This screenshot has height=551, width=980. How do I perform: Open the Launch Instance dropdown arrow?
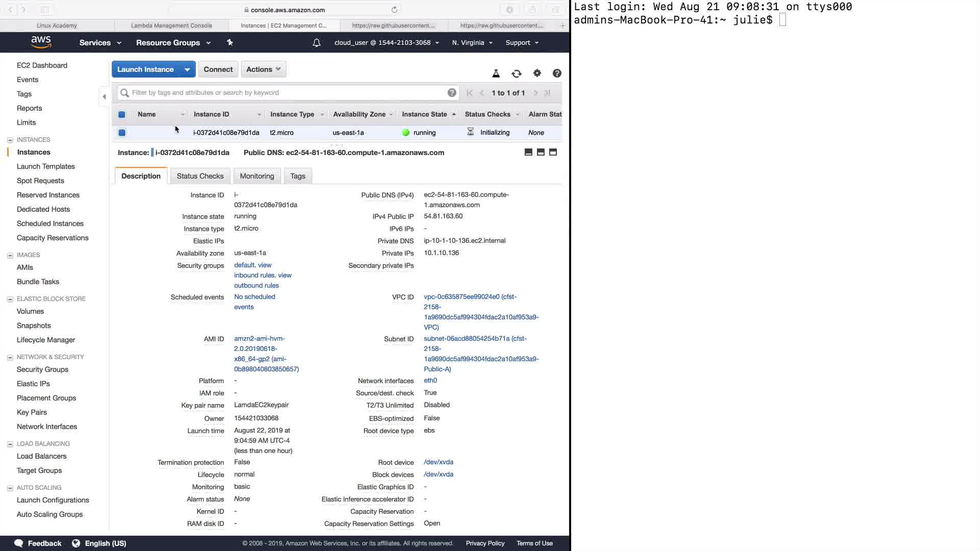coord(187,69)
